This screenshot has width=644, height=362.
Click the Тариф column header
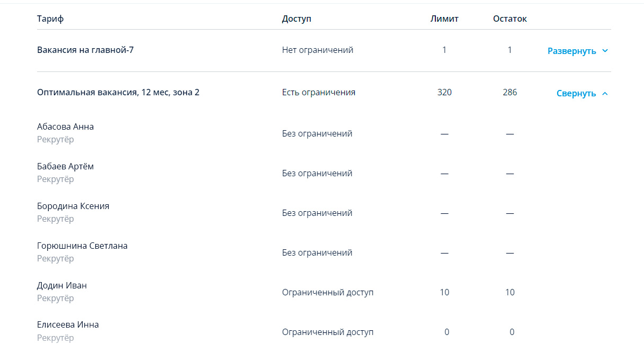coord(50,19)
